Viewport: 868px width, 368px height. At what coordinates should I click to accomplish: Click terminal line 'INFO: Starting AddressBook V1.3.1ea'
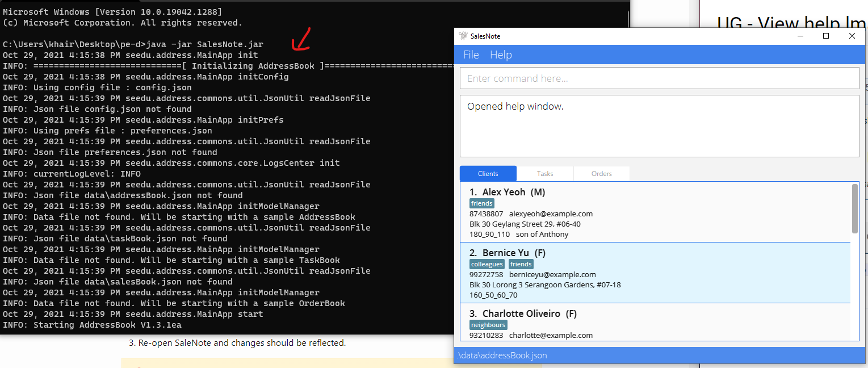92,325
